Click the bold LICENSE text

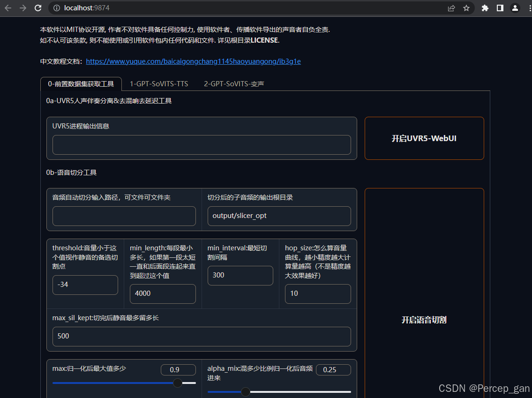(264, 40)
